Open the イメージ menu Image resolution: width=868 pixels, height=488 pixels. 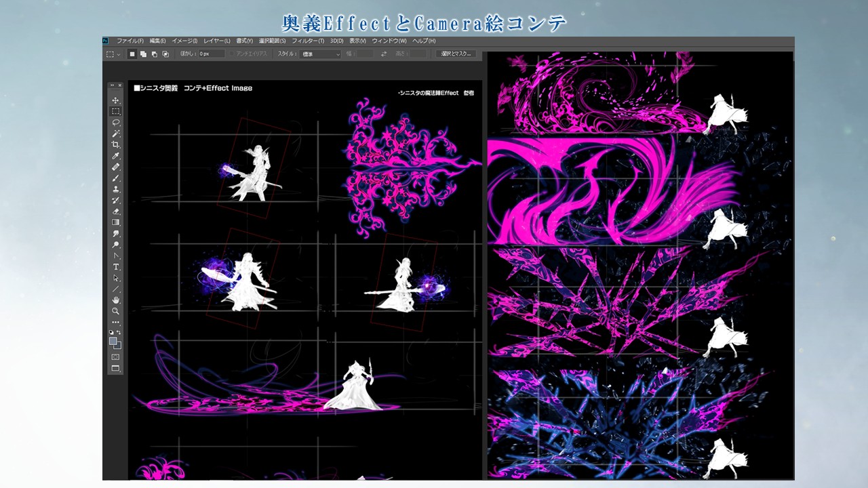click(x=185, y=41)
